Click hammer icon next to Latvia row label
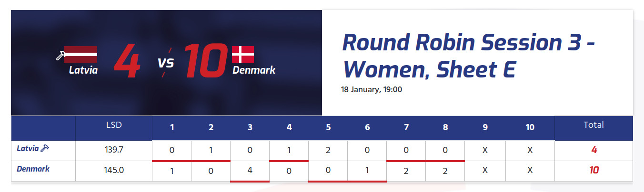 click(45, 148)
